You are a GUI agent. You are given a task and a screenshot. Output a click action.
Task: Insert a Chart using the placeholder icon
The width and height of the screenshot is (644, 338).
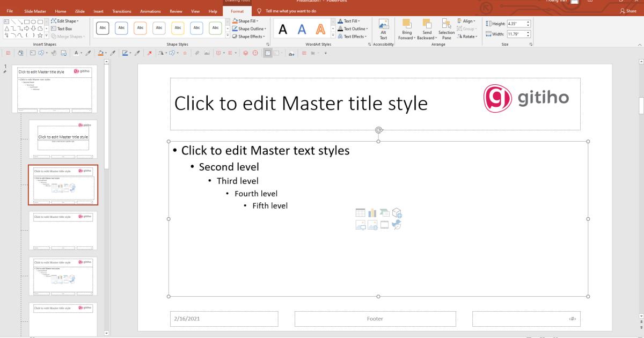point(372,212)
